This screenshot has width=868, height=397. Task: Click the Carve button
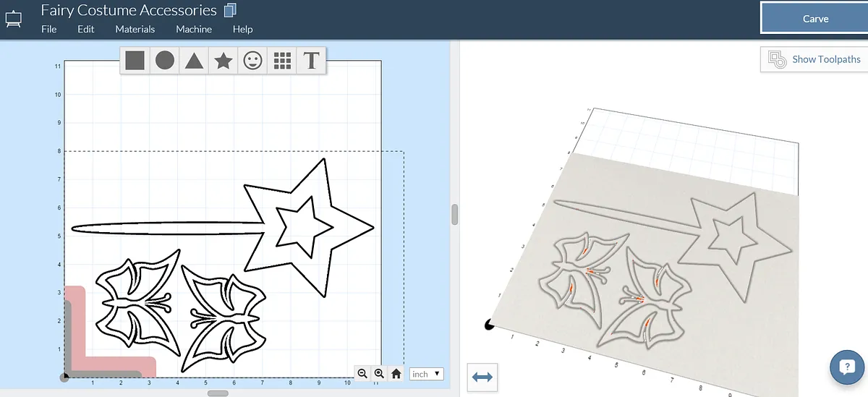tap(815, 19)
